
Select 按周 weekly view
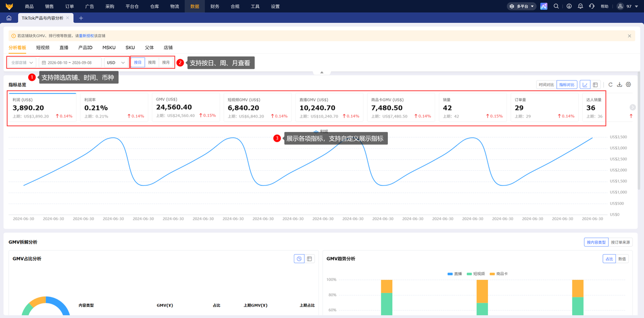click(152, 62)
